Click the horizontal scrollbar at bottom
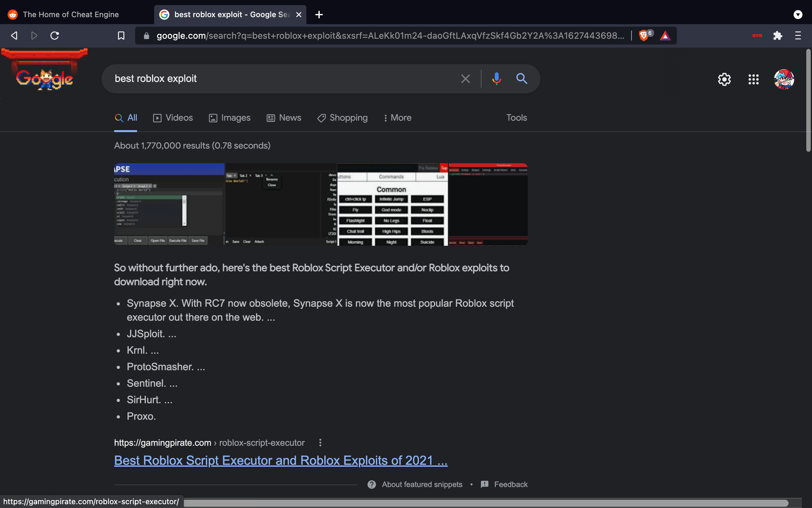The width and height of the screenshot is (812, 508). 486,503
